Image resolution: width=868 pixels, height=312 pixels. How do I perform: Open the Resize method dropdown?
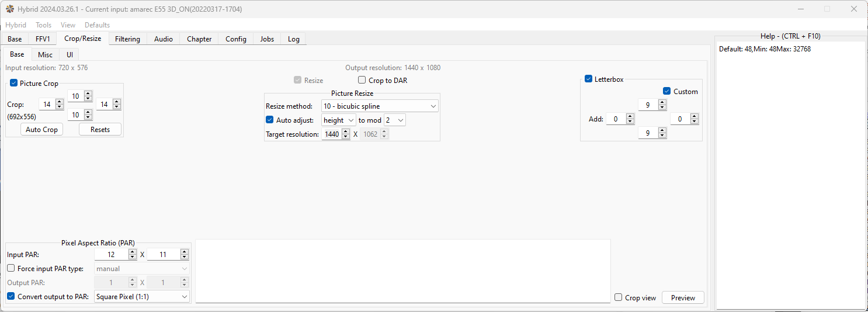point(380,106)
